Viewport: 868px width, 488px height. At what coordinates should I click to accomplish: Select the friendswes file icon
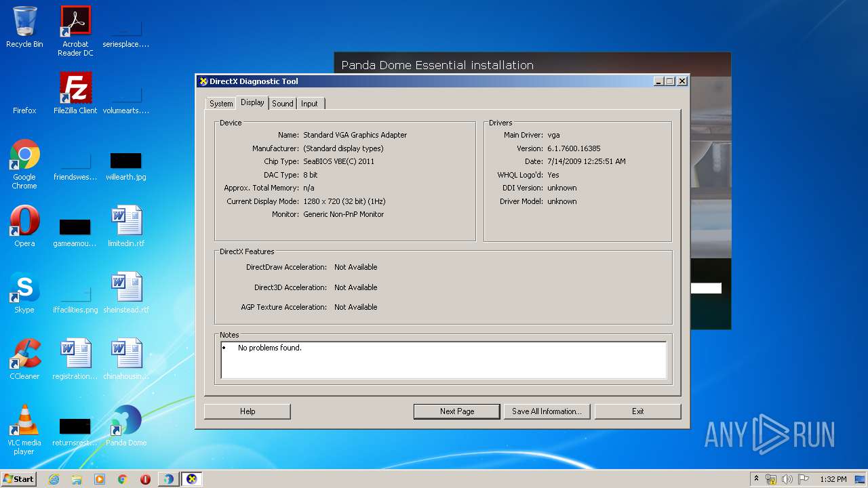point(75,167)
